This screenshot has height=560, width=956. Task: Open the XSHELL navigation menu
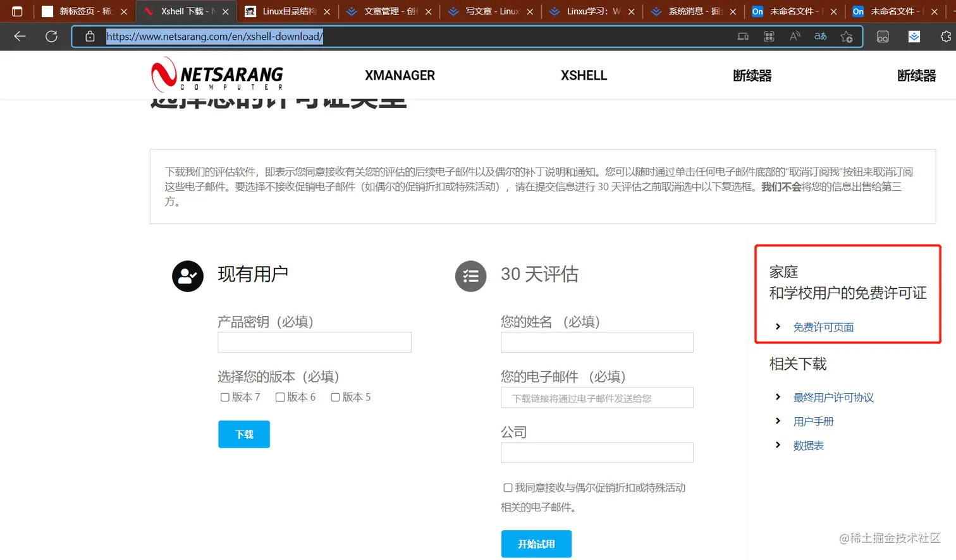click(x=584, y=76)
